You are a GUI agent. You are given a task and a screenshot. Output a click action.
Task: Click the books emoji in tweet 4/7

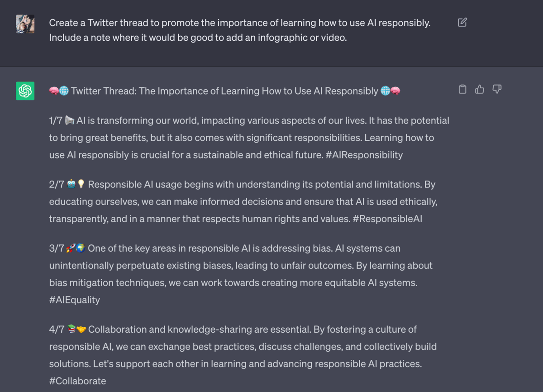(x=71, y=330)
